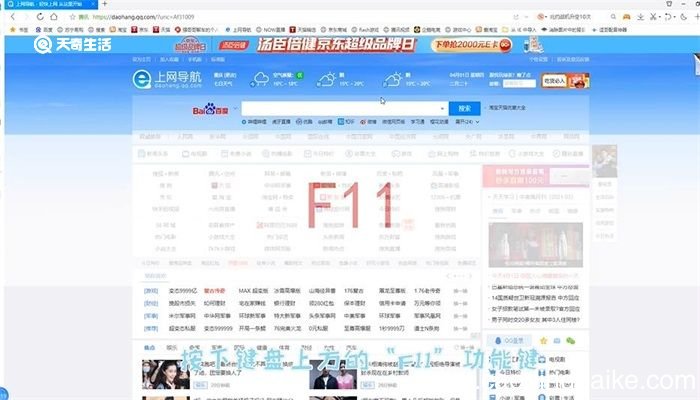Image resolution: width=700 pixels, height=400 pixels.
Task: Open a new tab with the plus button
Action: click(x=104, y=4)
